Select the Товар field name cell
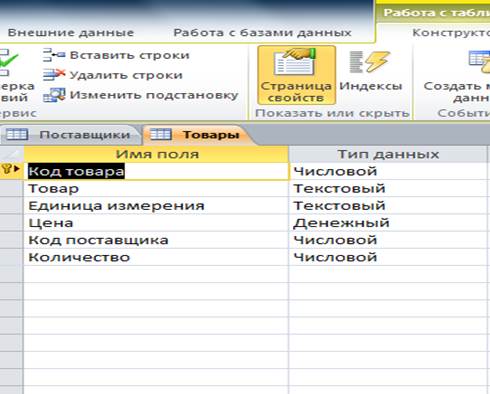Image resolution: width=490 pixels, height=394 pixels. tap(156, 189)
